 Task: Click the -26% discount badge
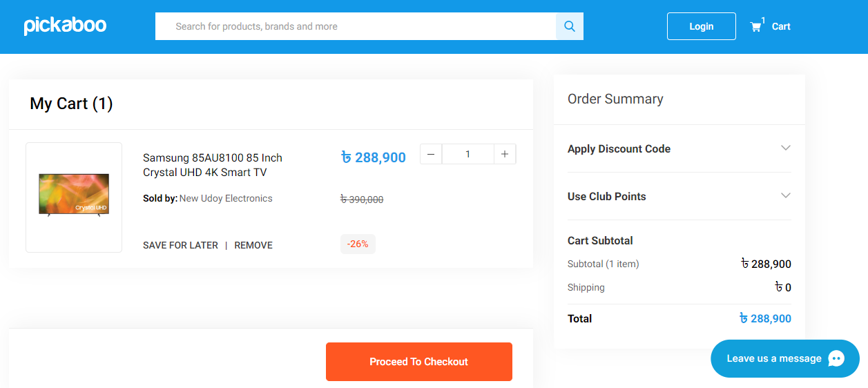(358, 244)
